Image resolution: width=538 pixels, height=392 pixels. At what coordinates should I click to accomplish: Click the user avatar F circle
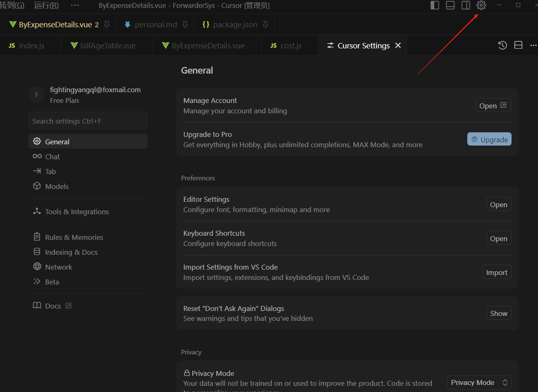click(x=37, y=95)
